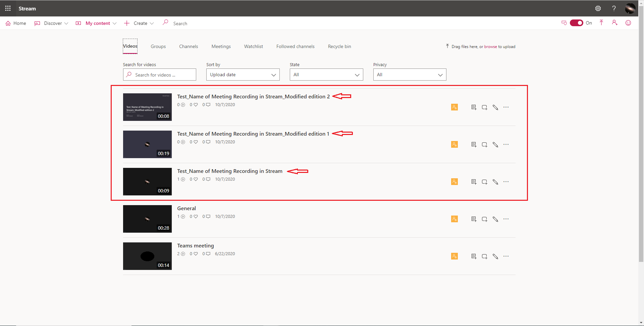Switch to the Channels tab
Image resolution: width=644 pixels, height=326 pixels.
coord(189,46)
